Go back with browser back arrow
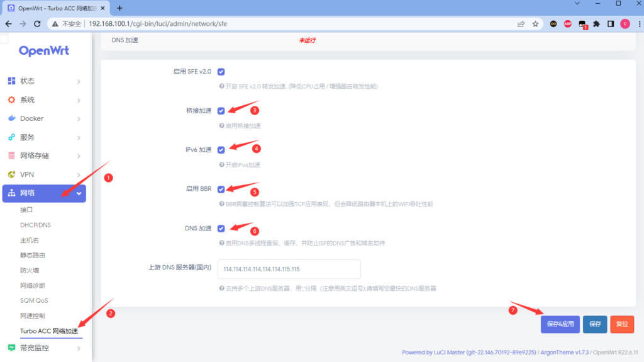Viewport: 644px width, 362px height. (x=8, y=24)
